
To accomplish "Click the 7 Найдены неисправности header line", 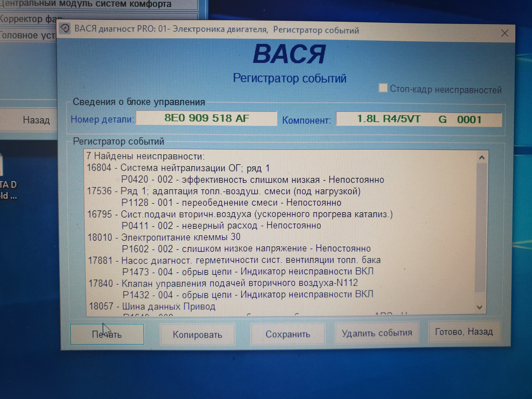I will pyautogui.click(x=145, y=156).
